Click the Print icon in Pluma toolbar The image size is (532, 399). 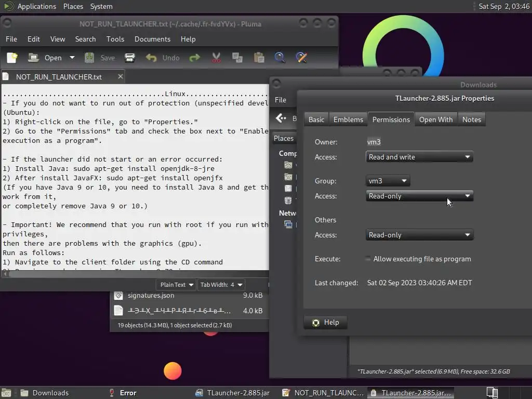(x=129, y=58)
